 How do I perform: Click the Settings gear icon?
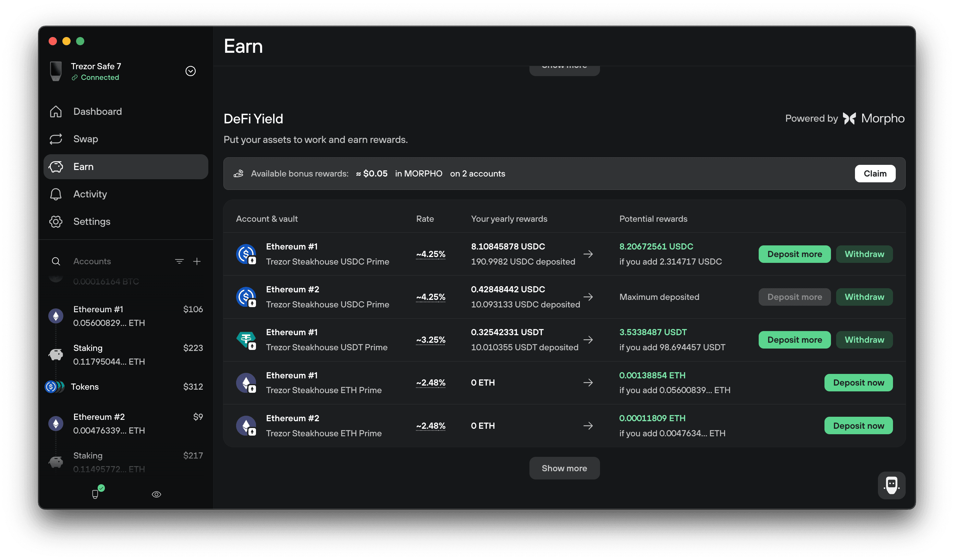(x=56, y=221)
